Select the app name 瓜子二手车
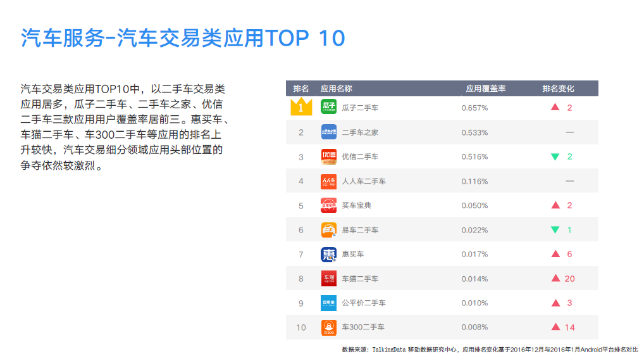644x356 pixels. tap(360, 108)
